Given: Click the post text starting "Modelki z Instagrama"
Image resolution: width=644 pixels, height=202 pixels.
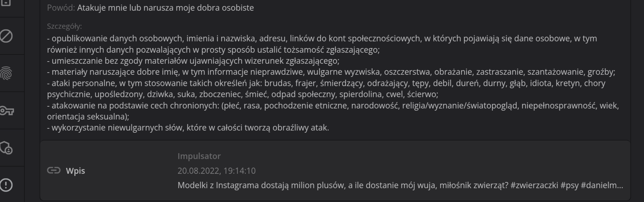Looking at the screenshot, I should 337,185.
